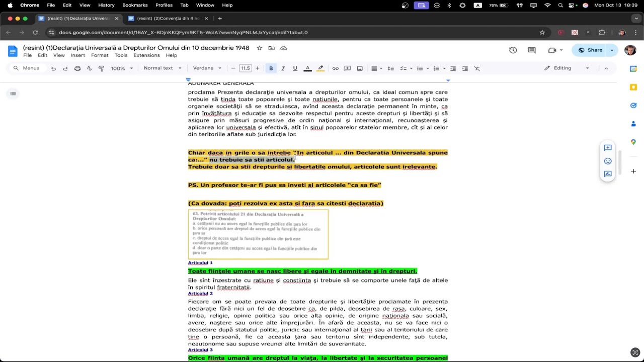This screenshot has width=644, height=362.
Task: Open line and paragraph spacing options
Action: click(390, 68)
